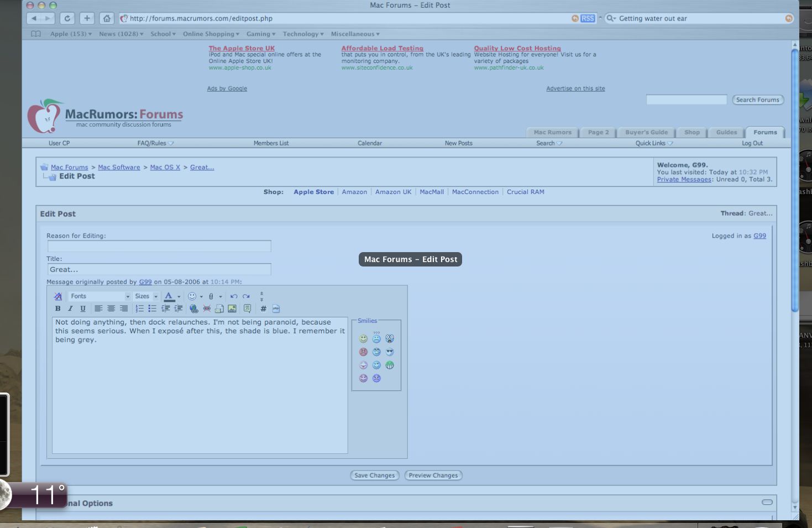
Task: Click the home button in Safari toolbar
Action: (107, 18)
